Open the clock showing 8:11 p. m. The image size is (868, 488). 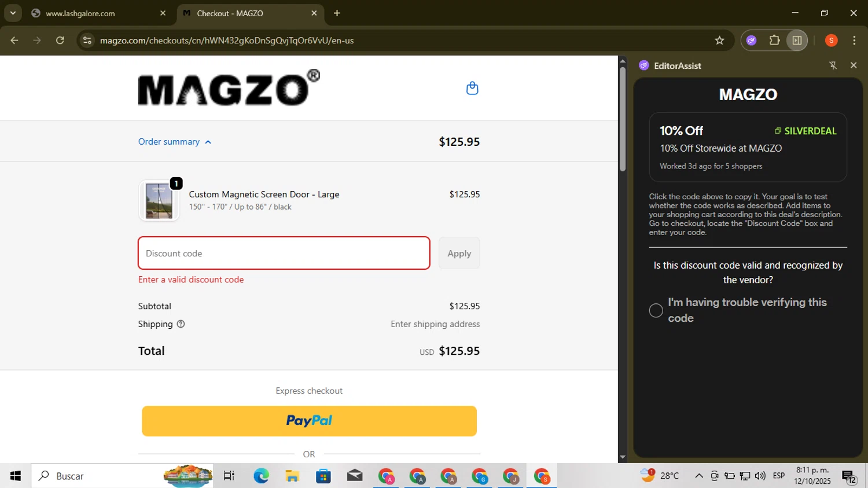(812, 476)
